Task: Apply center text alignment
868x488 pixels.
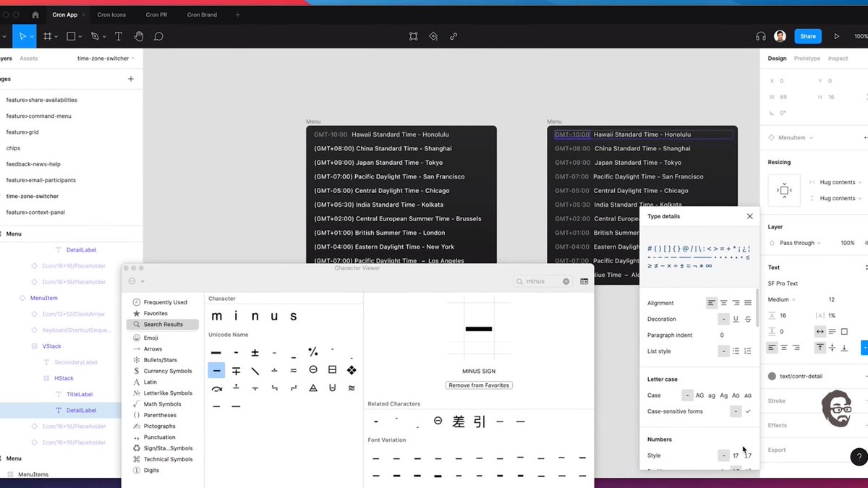Action: [x=723, y=302]
